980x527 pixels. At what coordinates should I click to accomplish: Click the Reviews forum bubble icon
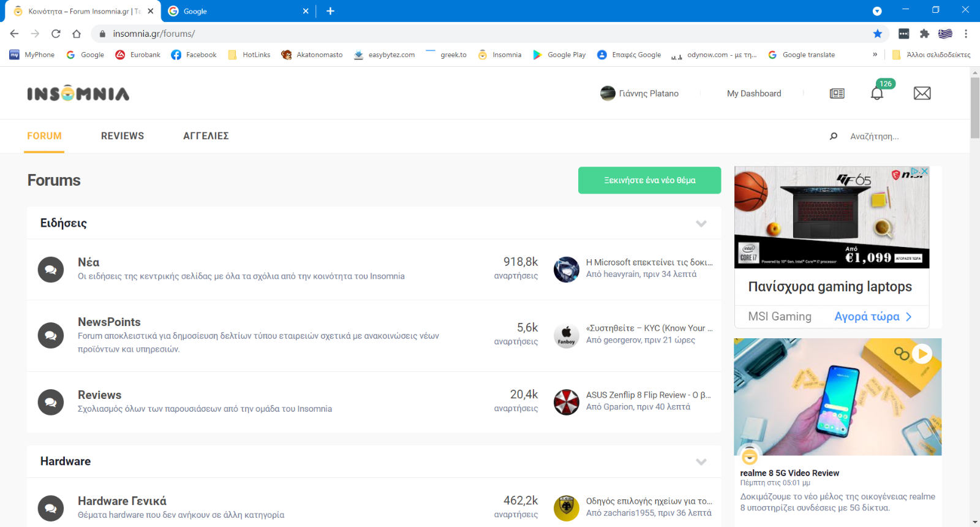51,402
